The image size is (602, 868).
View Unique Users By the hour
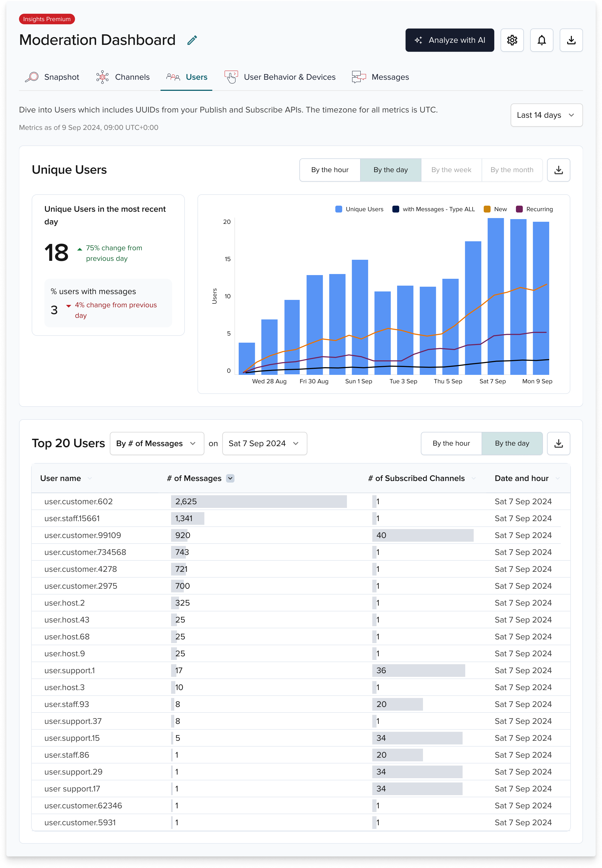pyautogui.click(x=330, y=170)
